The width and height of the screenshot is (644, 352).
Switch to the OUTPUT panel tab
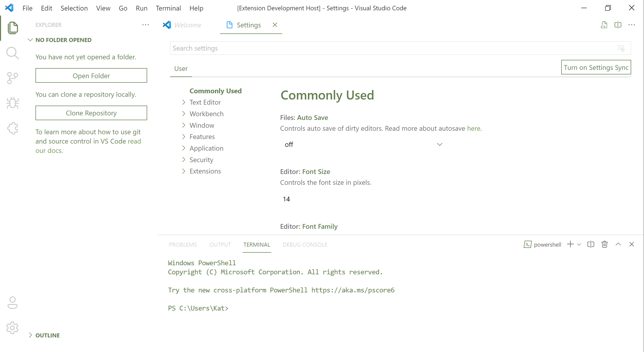click(220, 245)
